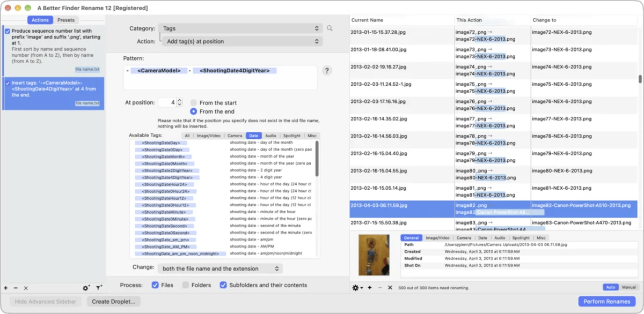
Task: Open the Change dropdown for name and extension
Action: click(x=220, y=268)
